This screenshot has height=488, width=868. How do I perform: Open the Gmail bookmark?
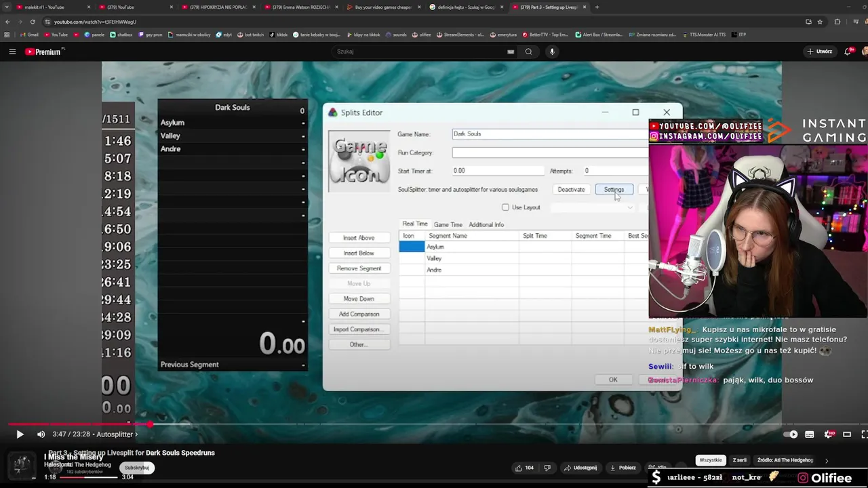(x=29, y=35)
